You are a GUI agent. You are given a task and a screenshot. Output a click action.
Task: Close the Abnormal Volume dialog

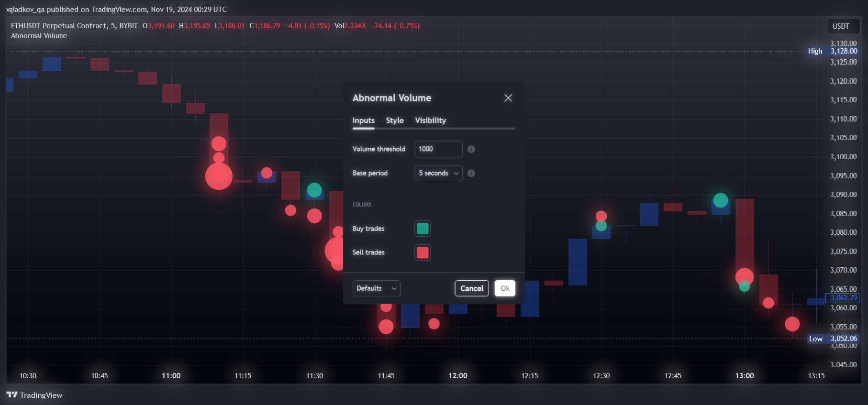(x=508, y=98)
